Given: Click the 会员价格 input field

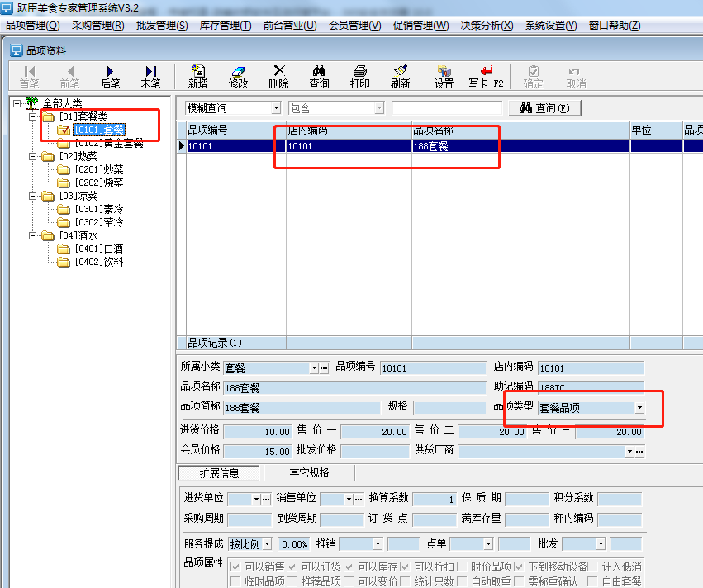Looking at the screenshot, I should [x=258, y=451].
